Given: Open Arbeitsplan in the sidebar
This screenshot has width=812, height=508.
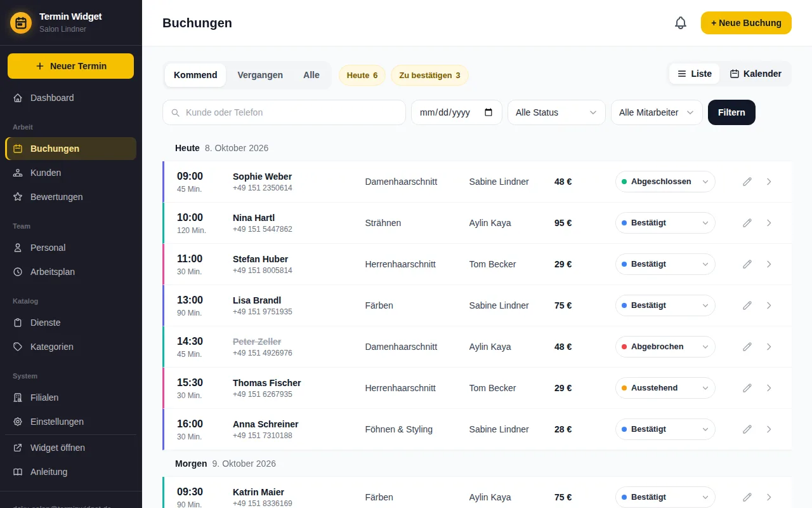Looking at the screenshot, I should tap(71, 272).
